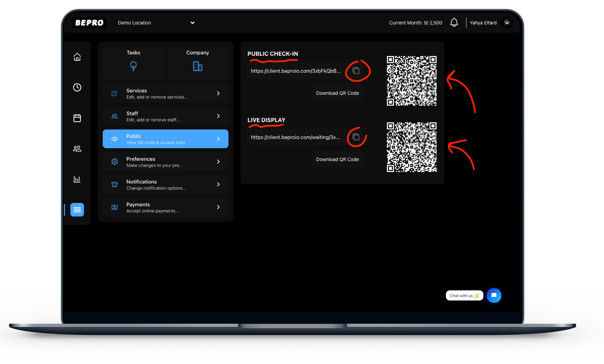Open the Notifications menu item
Viewport: 604px width, 364px height.
[x=165, y=184]
